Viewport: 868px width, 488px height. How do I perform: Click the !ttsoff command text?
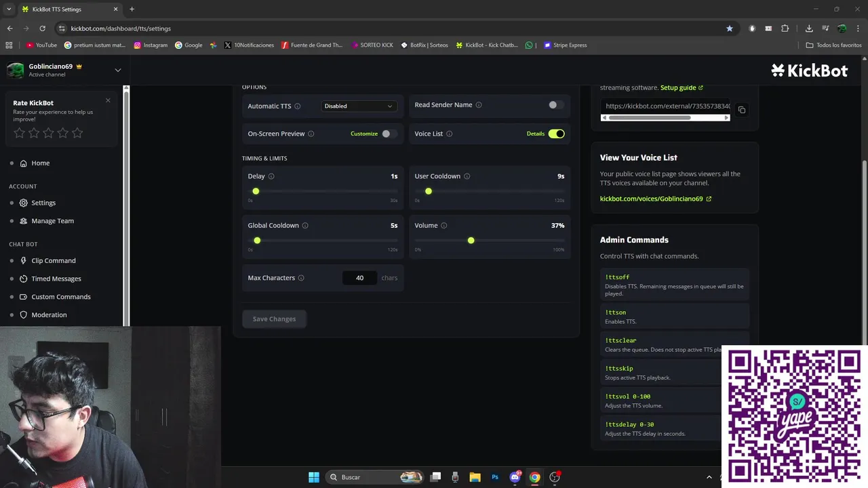pyautogui.click(x=617, y=277)
